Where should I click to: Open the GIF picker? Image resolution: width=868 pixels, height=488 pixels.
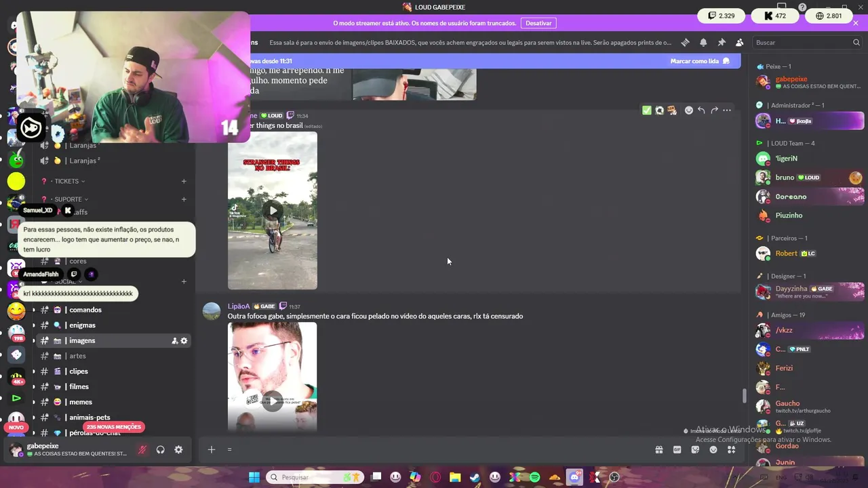pos(677,449)
